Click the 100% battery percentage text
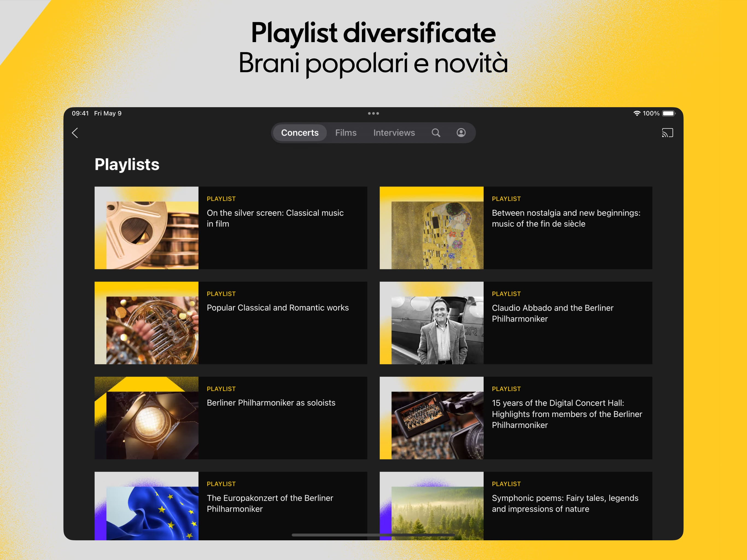747x560 pixels. (651, 113)
